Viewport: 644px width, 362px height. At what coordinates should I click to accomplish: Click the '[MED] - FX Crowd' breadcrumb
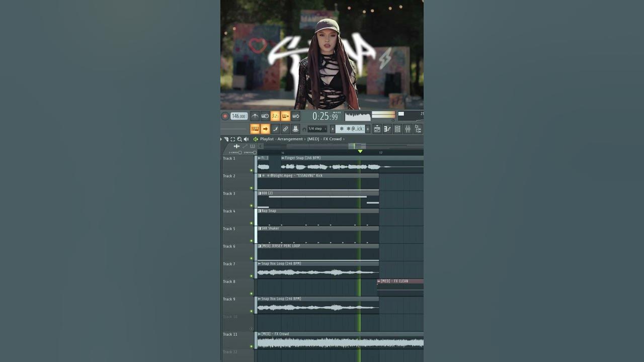coord(325,139)
